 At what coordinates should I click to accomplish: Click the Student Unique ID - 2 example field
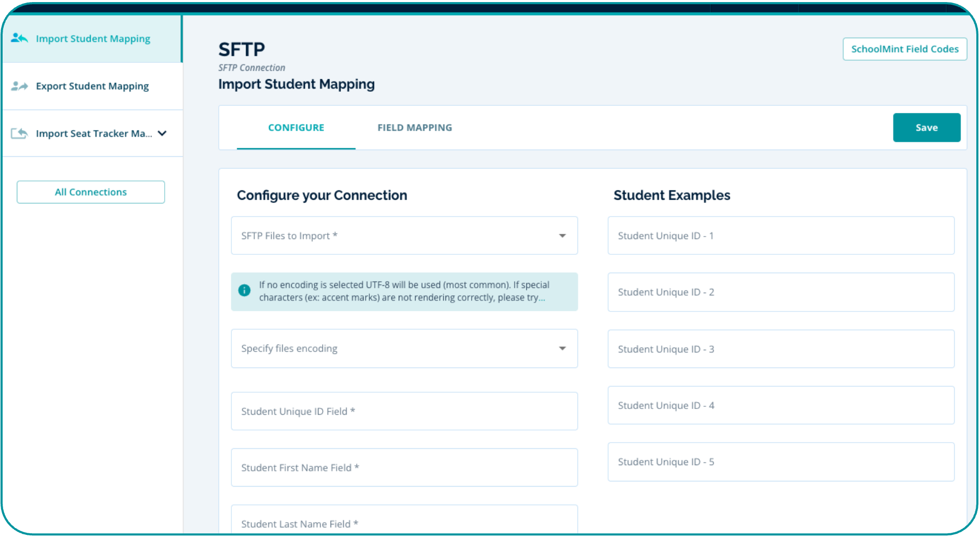(x=780, y=293)
